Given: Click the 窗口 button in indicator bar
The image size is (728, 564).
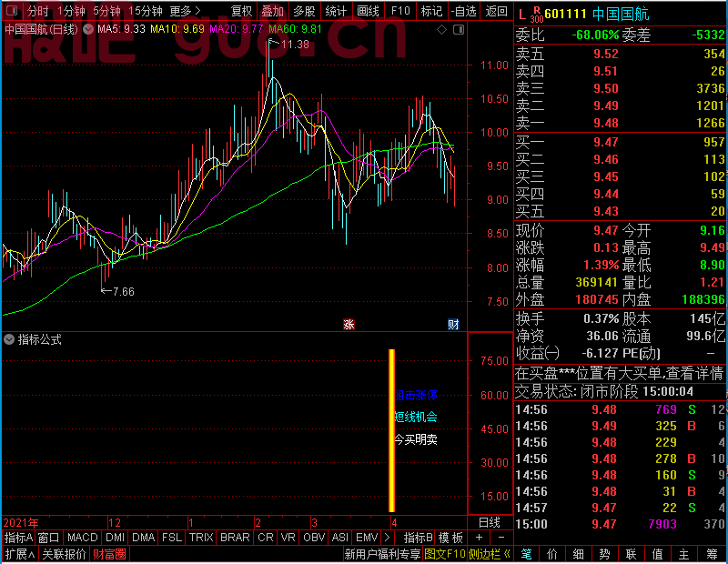Looking at the screenshot, I should 49,538.
